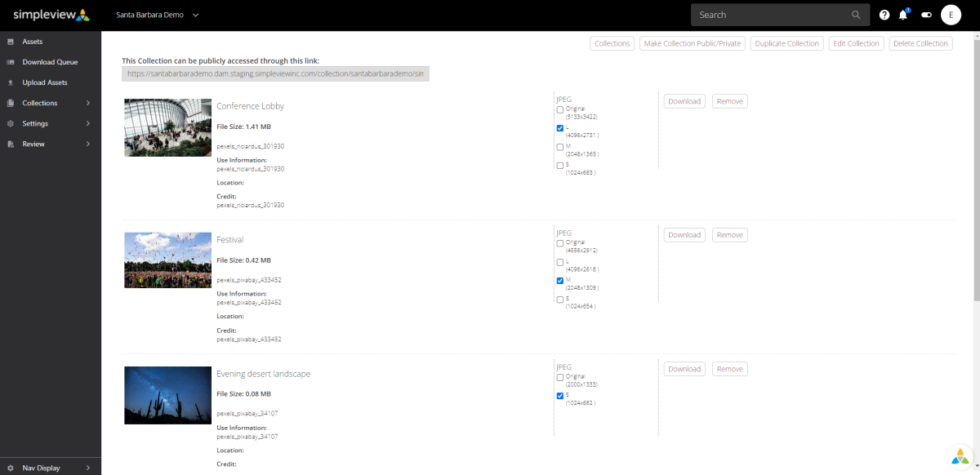980x475 pixels.
Task: Expand the Review sidebar chevron
Action: pyautogui.click(x=88, y=144)
